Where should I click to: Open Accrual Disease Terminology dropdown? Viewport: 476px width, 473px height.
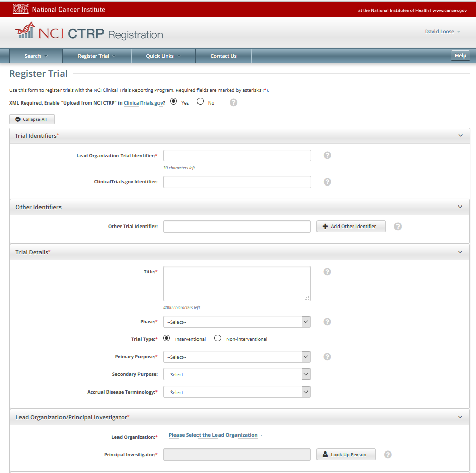click(x=237, y=392)
